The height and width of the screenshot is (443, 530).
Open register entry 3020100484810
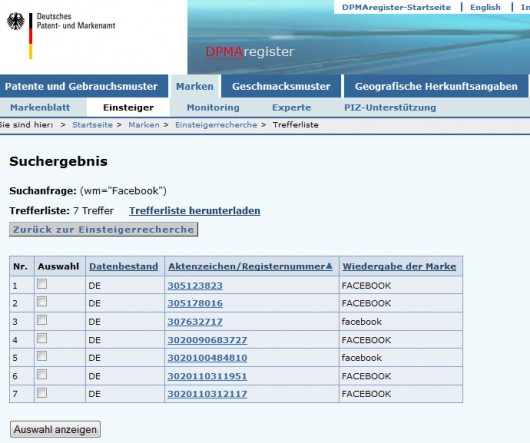[207, 358]
